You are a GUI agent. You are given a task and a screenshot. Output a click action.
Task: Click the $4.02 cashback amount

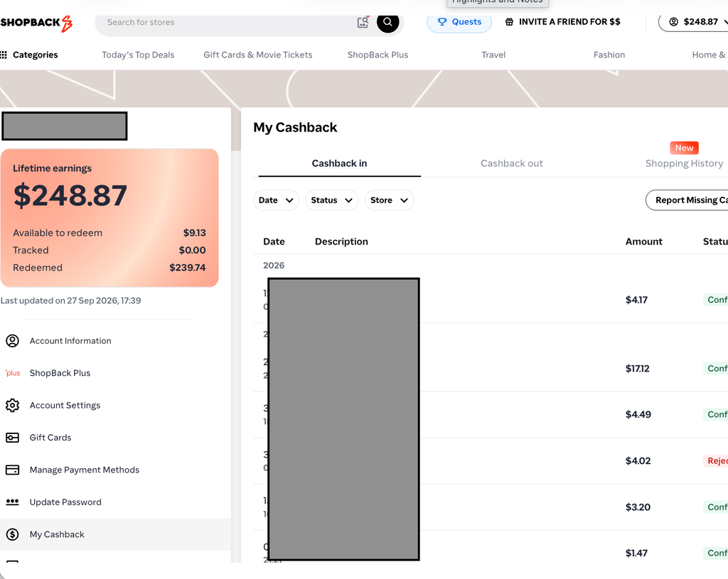pyautogui.click(x=638, y=461)
